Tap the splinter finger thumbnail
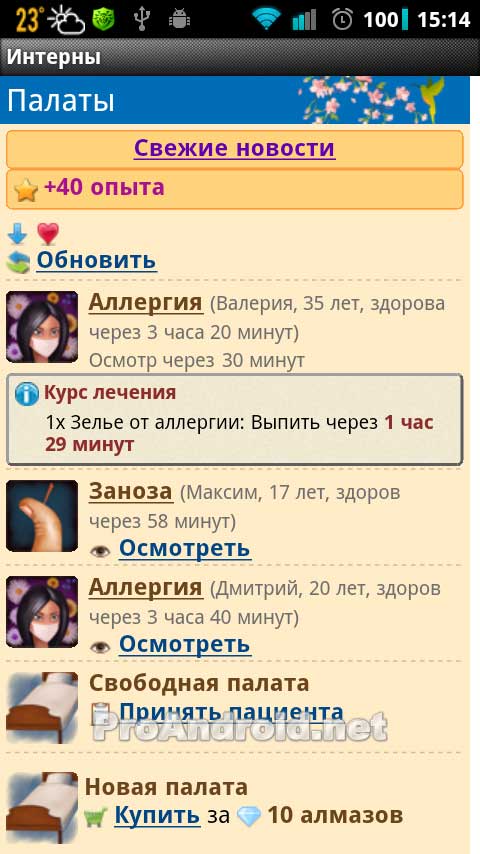The width and height of the screenshot is (480, 854). 42,516
